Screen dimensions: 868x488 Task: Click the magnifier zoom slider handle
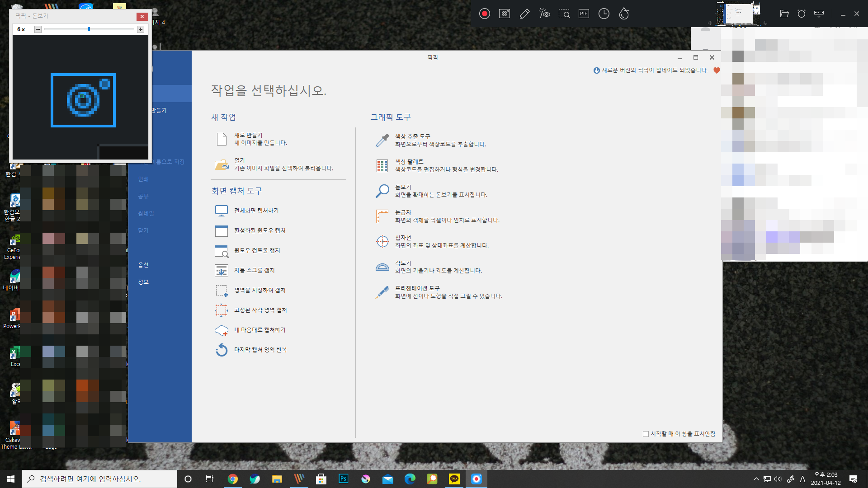click(89, 29)
